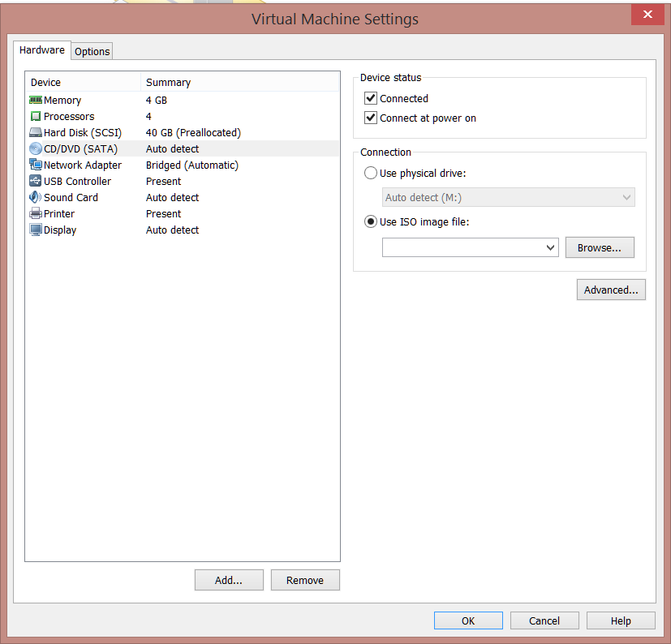Screen dimensions: 671x644
Task: Select the USB Controller label
Action: point(77,182)
